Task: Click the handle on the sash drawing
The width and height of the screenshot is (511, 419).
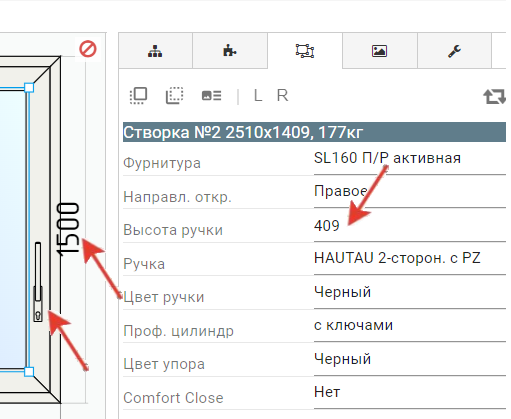Action: [38, 282]
